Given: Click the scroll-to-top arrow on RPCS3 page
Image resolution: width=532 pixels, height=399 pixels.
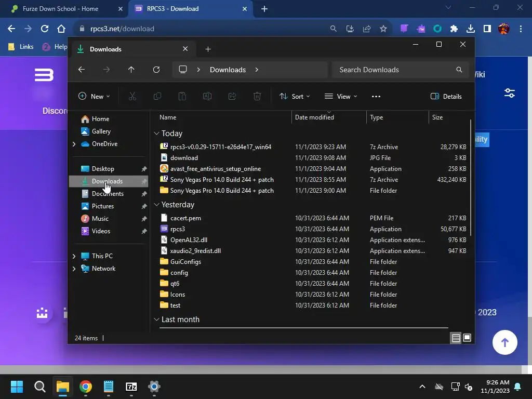Looking at the screenshot, I should 505,342.
